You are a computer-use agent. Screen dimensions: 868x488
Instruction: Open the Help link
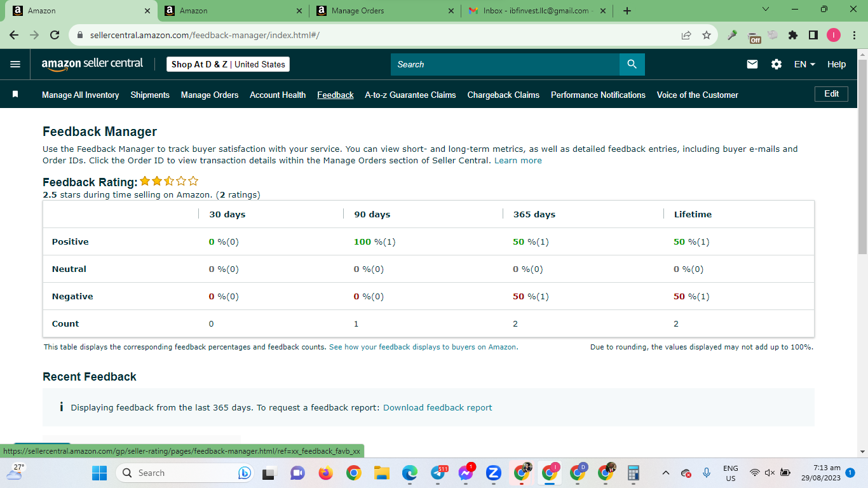tap(837, 64)
